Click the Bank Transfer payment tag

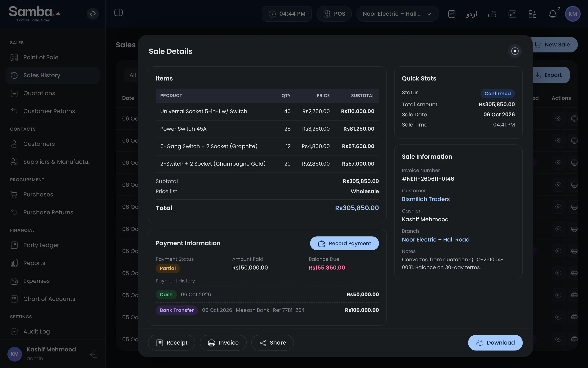177,310
